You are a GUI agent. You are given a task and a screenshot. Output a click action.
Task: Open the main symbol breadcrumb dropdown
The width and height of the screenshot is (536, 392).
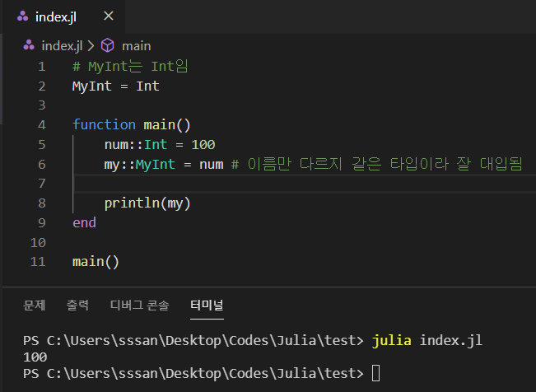tap(137, 46)
